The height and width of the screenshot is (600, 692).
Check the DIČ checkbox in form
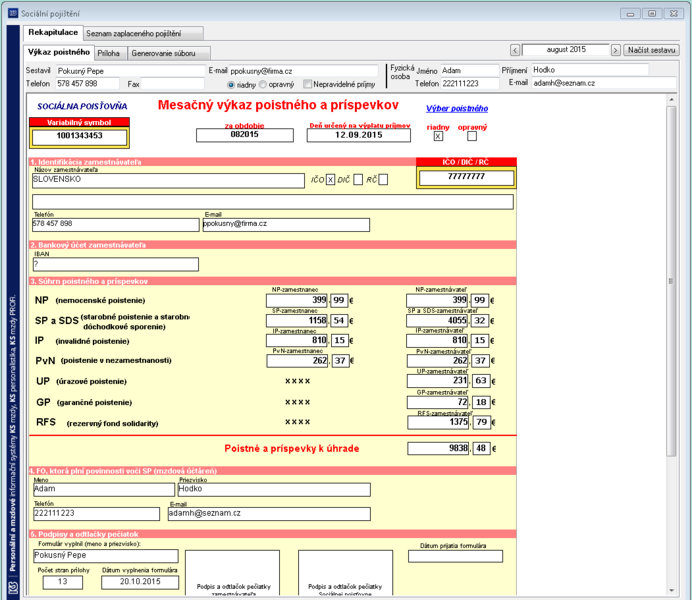358,180
